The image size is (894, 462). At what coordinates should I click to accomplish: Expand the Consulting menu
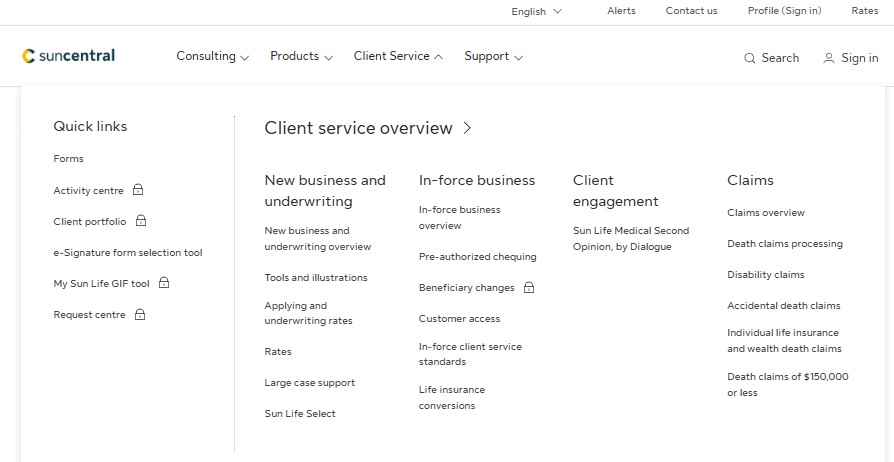(212, 57)
